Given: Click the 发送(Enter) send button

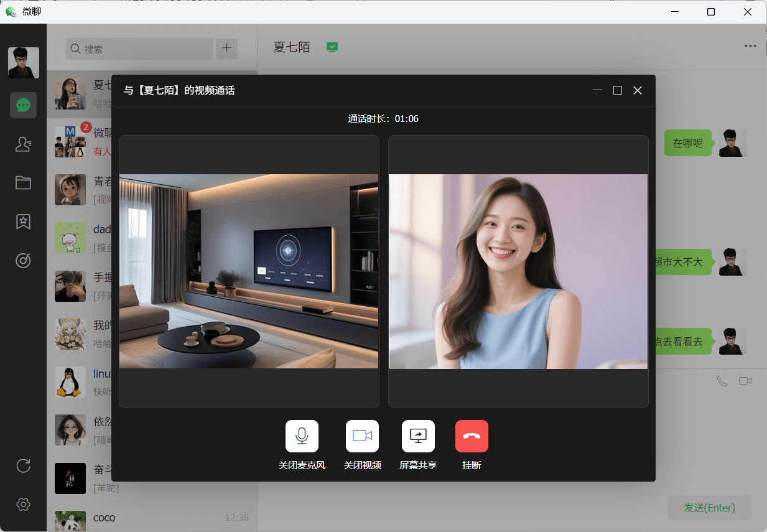Looking at the screenshot, I should click(709, 508).
